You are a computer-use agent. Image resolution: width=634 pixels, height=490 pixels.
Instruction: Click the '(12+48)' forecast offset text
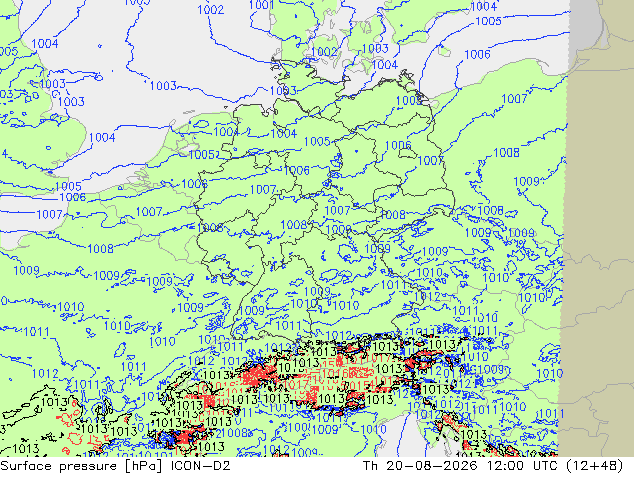595,466
